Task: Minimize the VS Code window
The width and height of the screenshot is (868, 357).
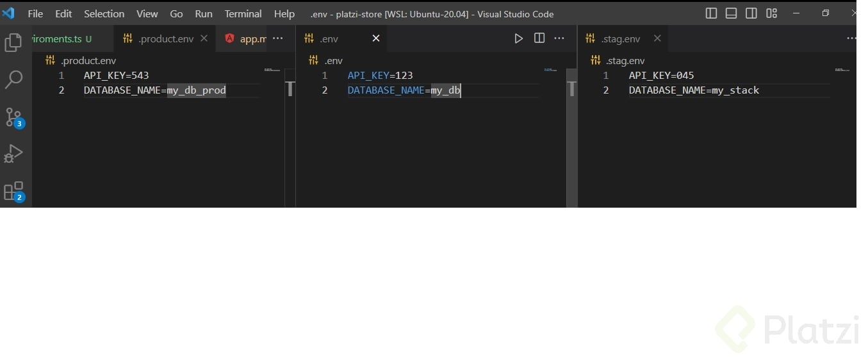Action: point(796,13)
